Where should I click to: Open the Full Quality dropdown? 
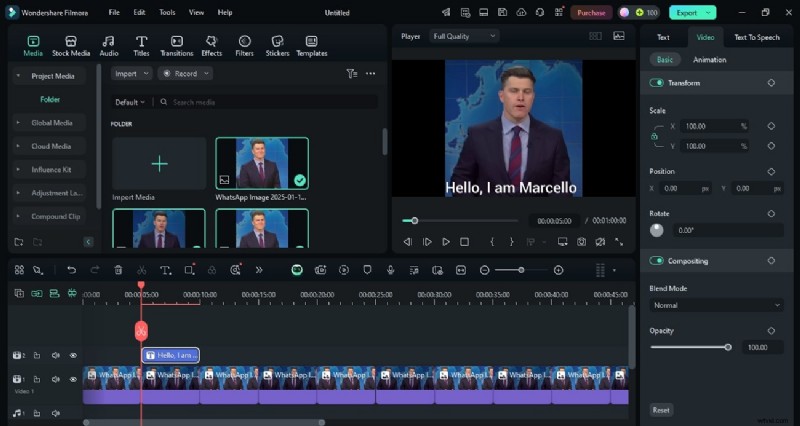(463, 36)
